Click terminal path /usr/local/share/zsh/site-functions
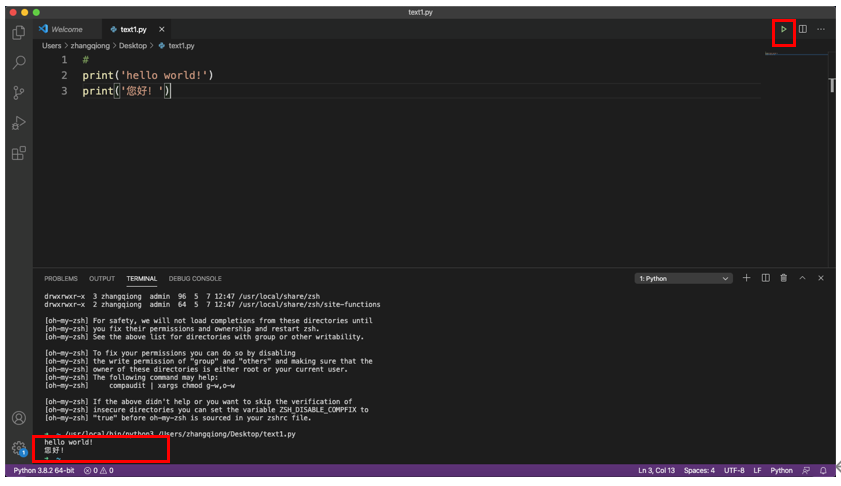This screenshot has height=486, width=841. point(309,305)
